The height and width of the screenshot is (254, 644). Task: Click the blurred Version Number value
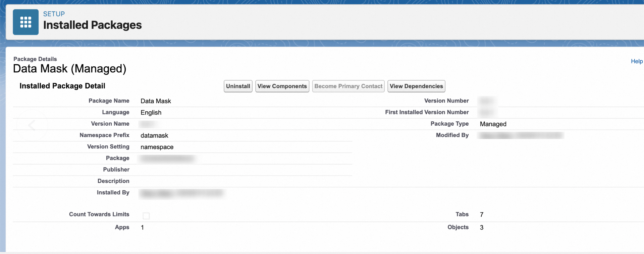click(x=487, y=101)
